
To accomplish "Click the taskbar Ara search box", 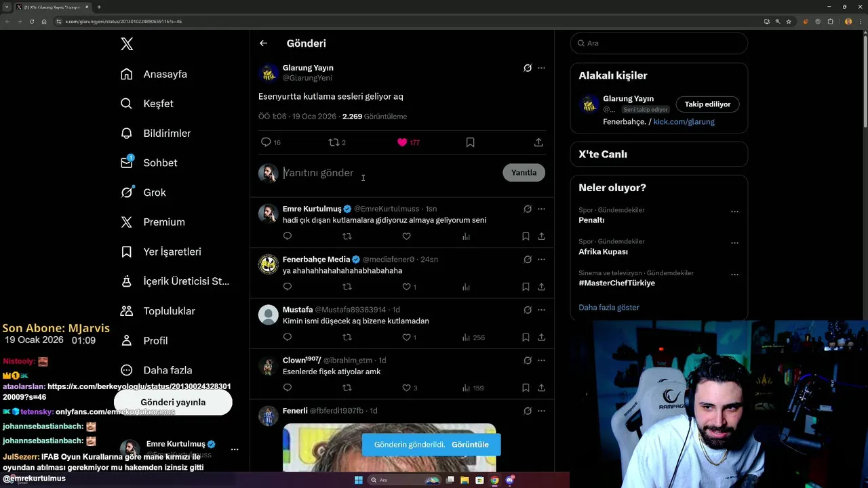I will pos(404,480).
